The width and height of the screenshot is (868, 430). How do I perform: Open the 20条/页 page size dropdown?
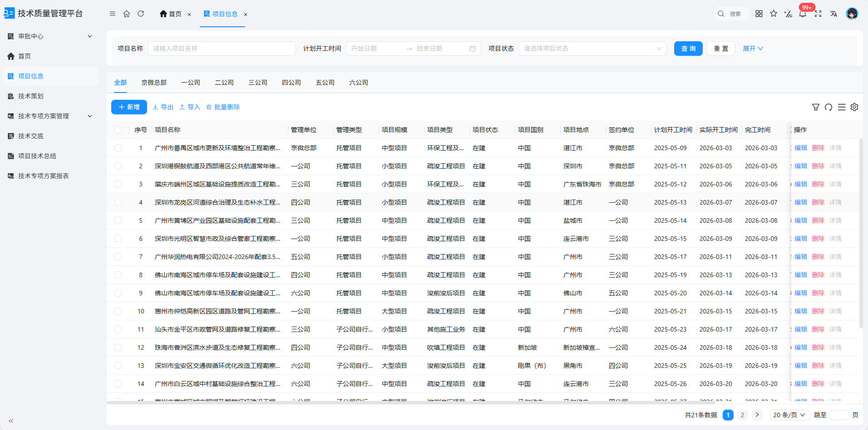789,415
